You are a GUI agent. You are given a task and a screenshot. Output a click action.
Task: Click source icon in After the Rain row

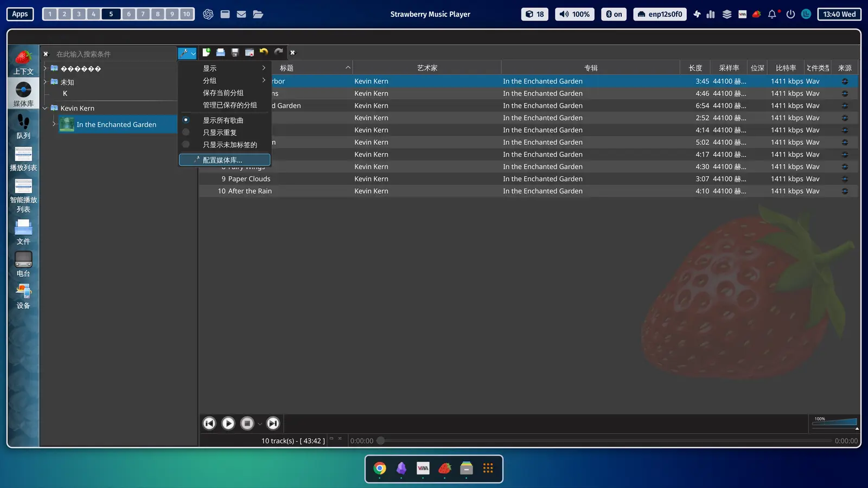845,191
